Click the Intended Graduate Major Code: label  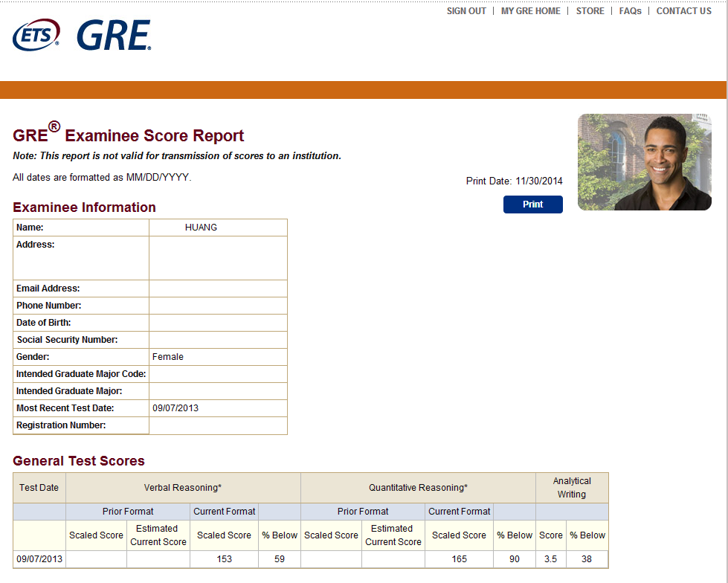pyautogui.click(x=81, y=374)
